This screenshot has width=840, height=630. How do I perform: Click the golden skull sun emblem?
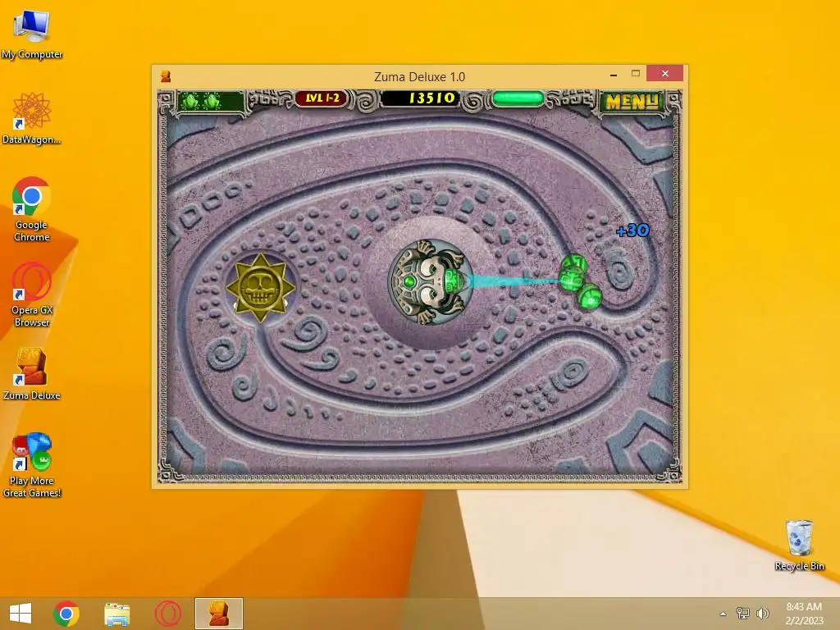[260, 288]
